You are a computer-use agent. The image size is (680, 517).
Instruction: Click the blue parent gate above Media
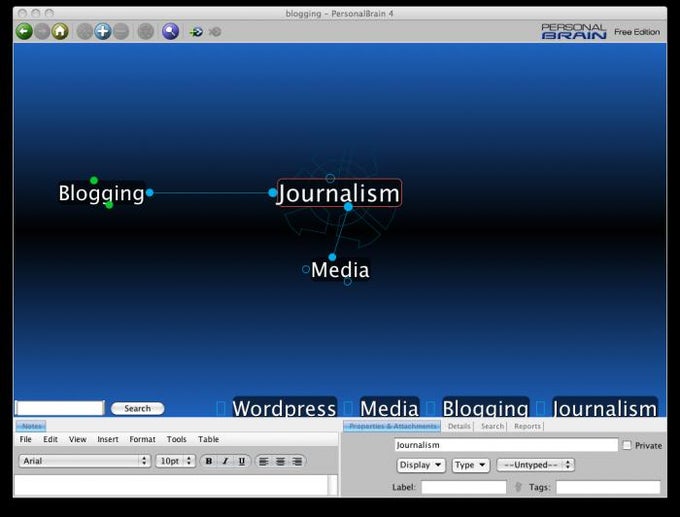332,257
